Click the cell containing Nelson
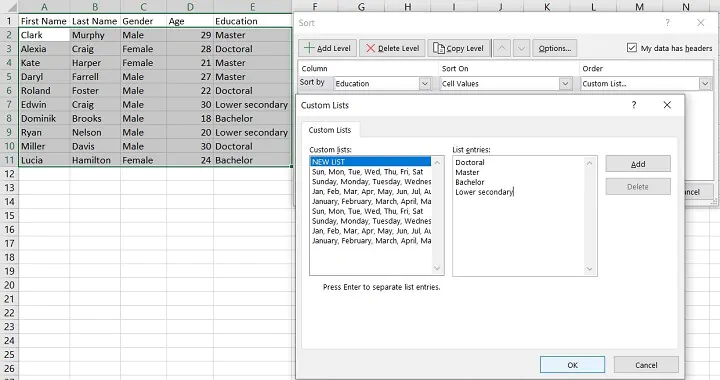 (x=95, y=132)
